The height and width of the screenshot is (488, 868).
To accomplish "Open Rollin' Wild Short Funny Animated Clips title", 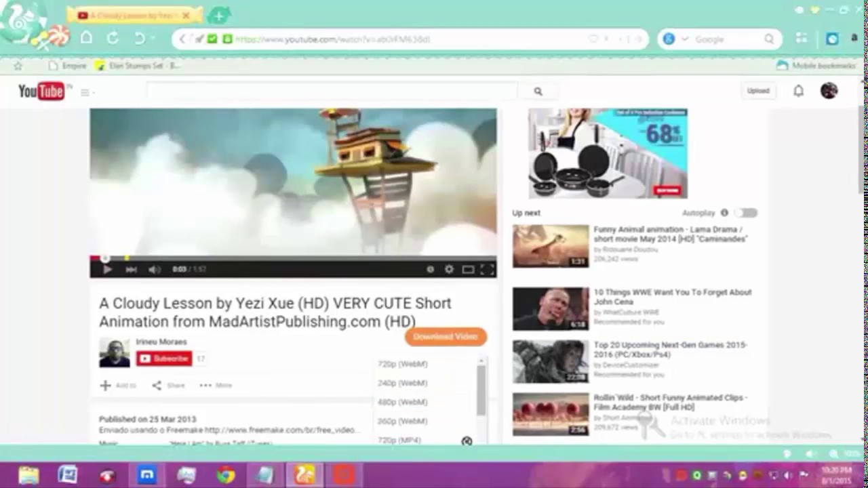I will pyautogui.click(x=670, y=403).
